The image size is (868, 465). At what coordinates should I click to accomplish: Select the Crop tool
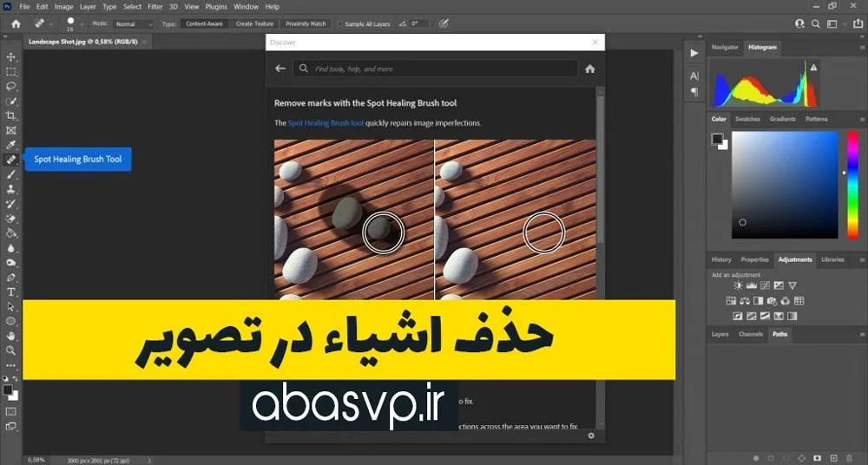point(10,115)
